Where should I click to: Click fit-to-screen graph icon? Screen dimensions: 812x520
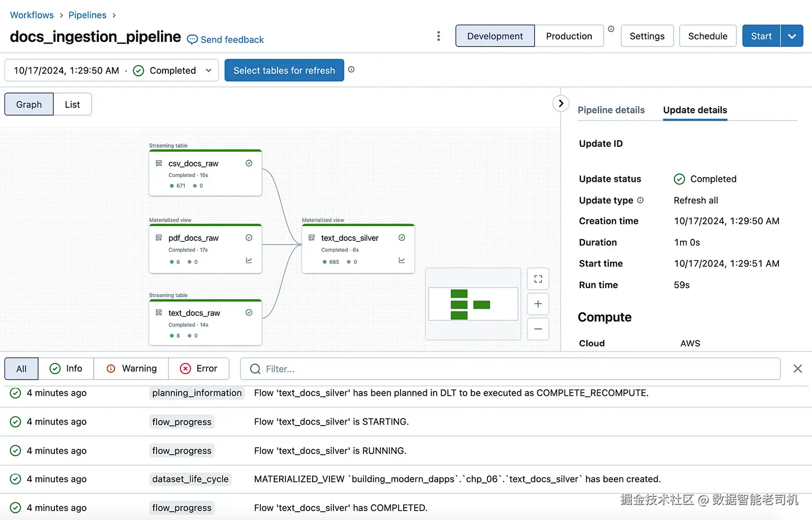point(538,279)
